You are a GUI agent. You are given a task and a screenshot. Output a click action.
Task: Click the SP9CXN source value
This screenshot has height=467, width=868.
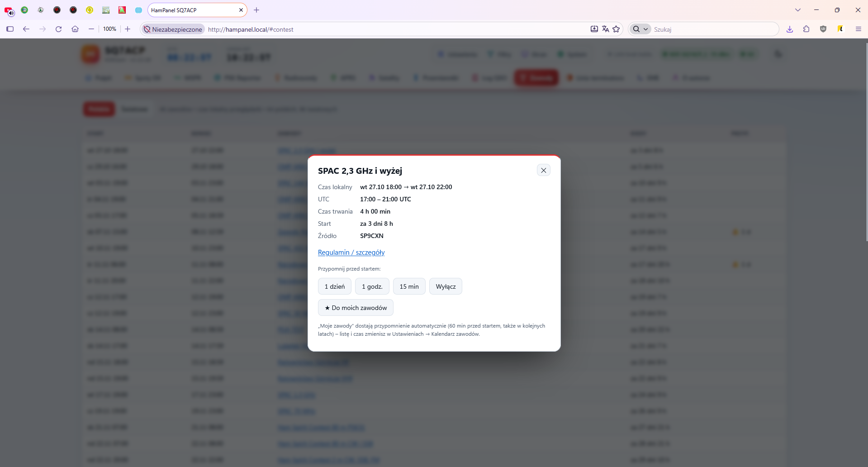pyautogui.click(x=372, y=236)
